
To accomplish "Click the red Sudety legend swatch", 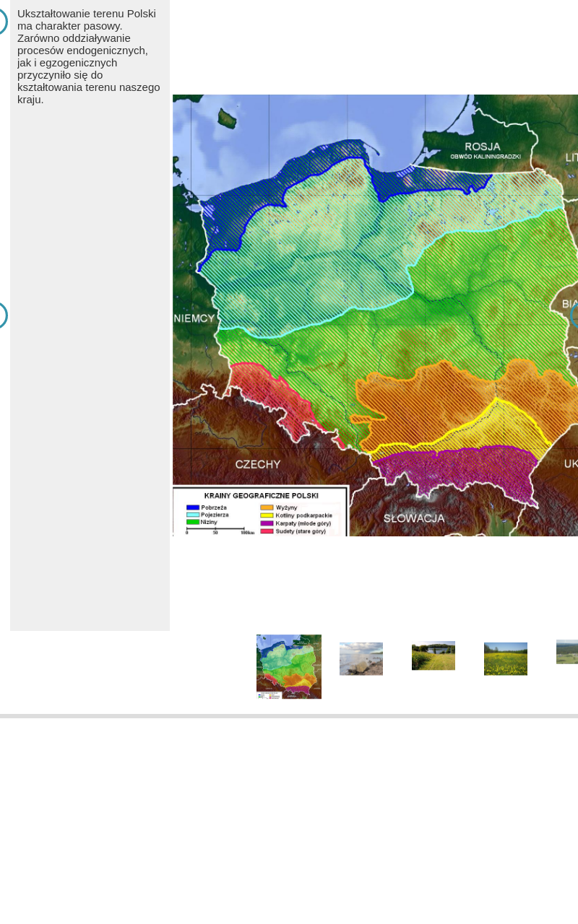I will coord(267,531).
